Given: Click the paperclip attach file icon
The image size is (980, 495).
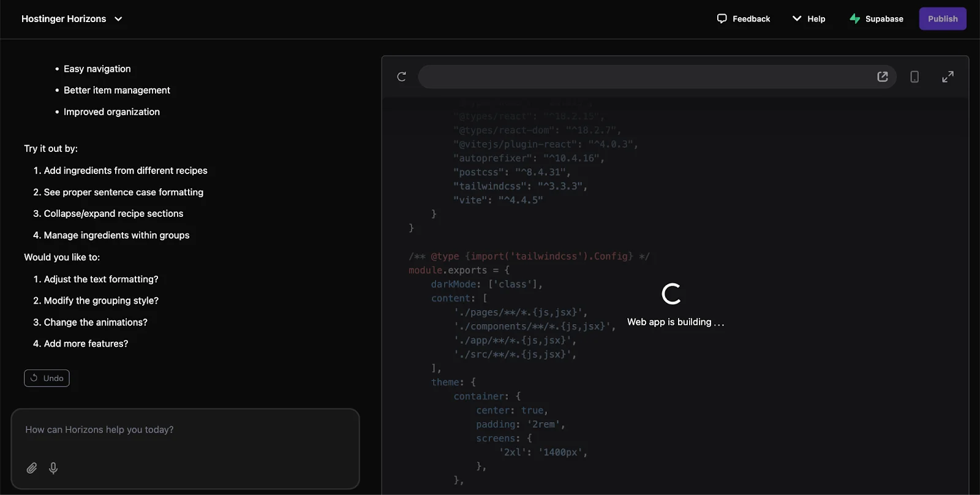Looking at the screenshot, I should [32, 468].
